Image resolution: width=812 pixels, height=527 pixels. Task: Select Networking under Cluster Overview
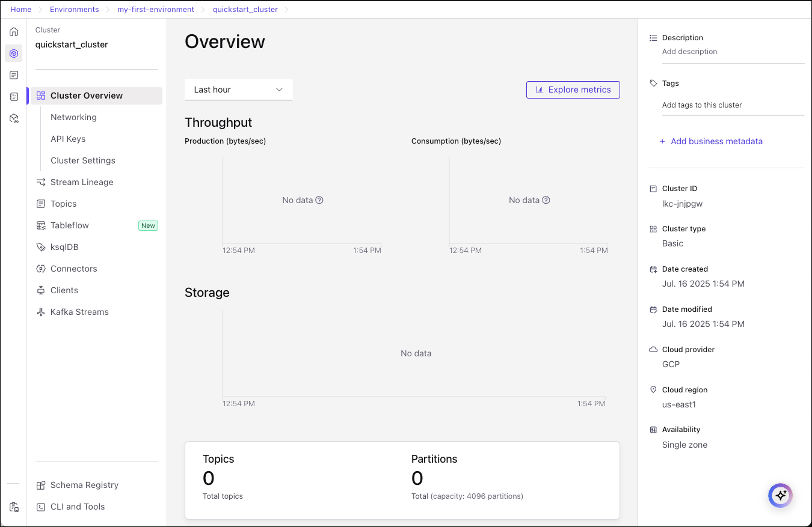pos(73,117)
